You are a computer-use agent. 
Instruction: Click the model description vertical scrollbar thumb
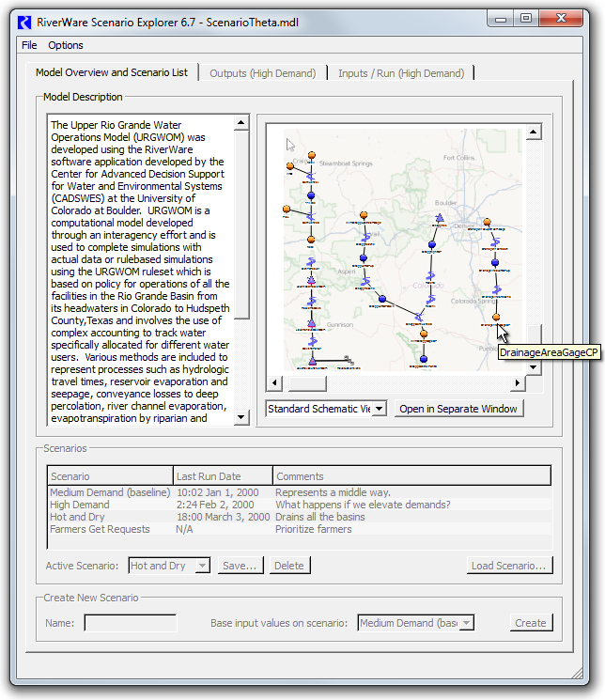[241, 225]
